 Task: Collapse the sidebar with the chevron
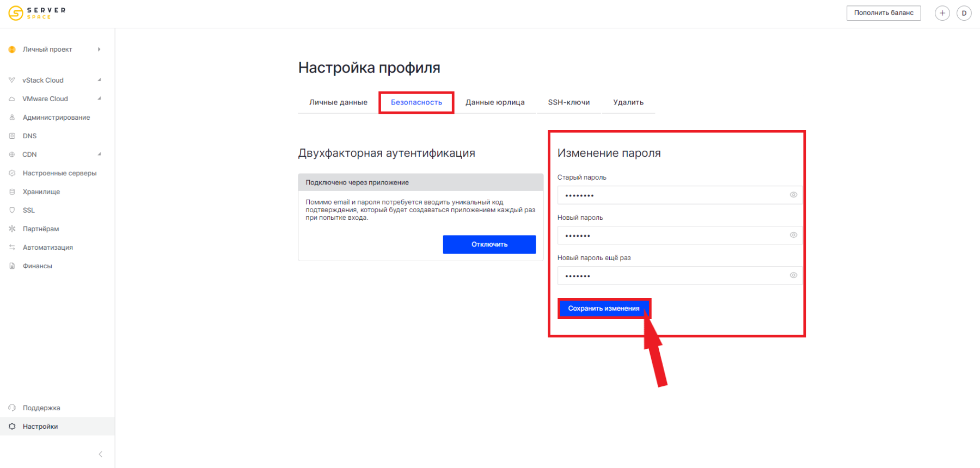tap(100, 454)
